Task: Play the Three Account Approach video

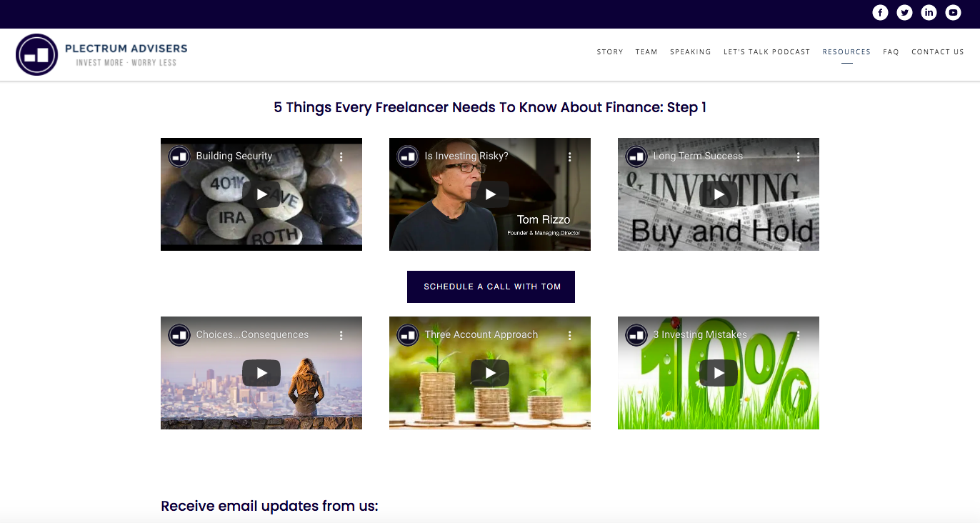Action: 490,373
